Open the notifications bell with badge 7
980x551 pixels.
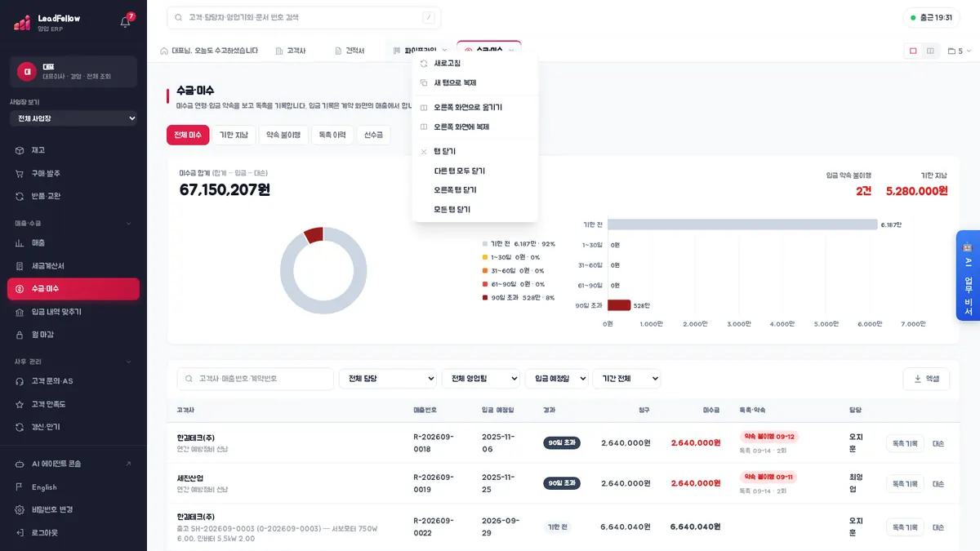tap(125, 21)
